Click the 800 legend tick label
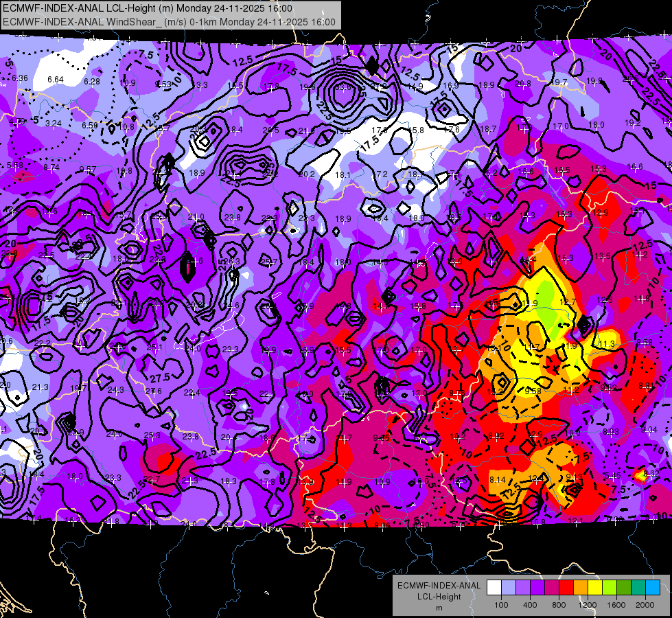This screenshot has height=618, width=672. coord(559,605)
